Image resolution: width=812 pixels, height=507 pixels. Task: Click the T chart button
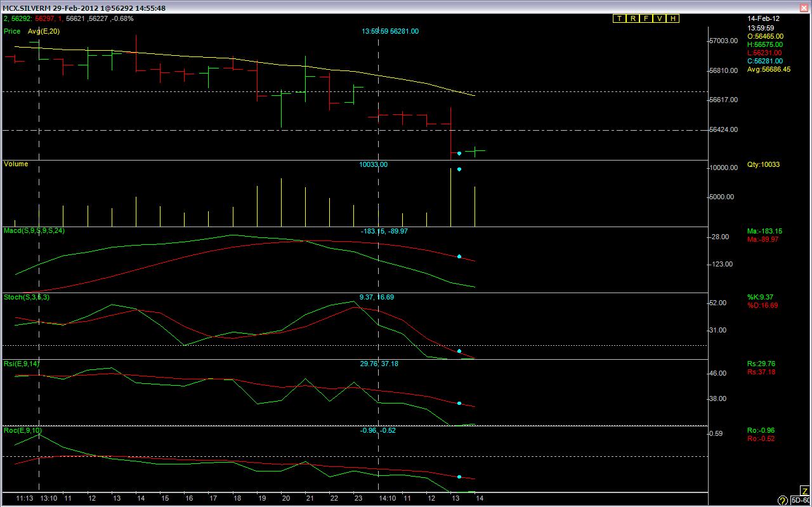[x=619, y=18]
